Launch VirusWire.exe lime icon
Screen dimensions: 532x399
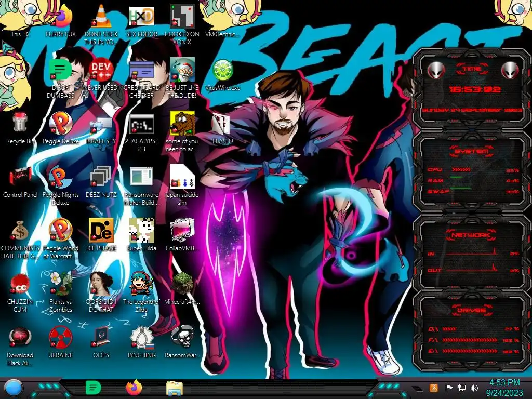[x=222, y=74]
